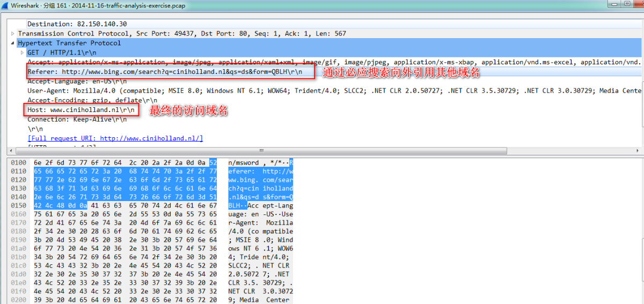
Task: Select hex row at offset 01e0
Action: (151, 283)
